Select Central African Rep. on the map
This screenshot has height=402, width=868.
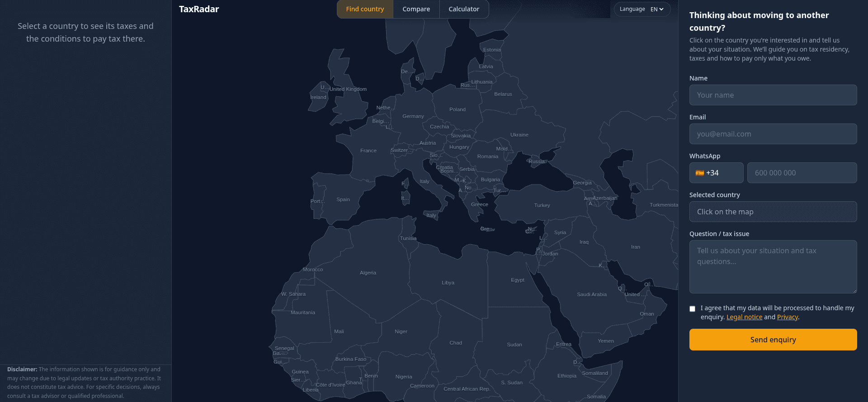(x=467, y=389)
